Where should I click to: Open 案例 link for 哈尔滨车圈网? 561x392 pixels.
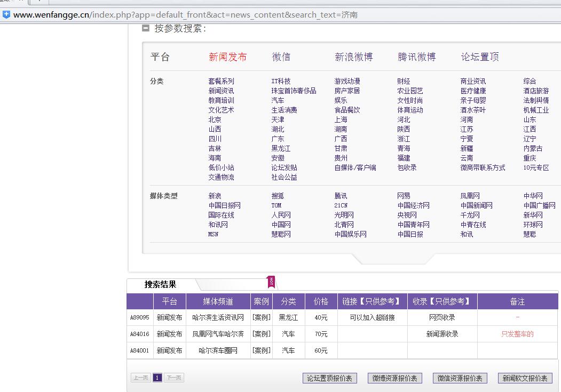261,350
